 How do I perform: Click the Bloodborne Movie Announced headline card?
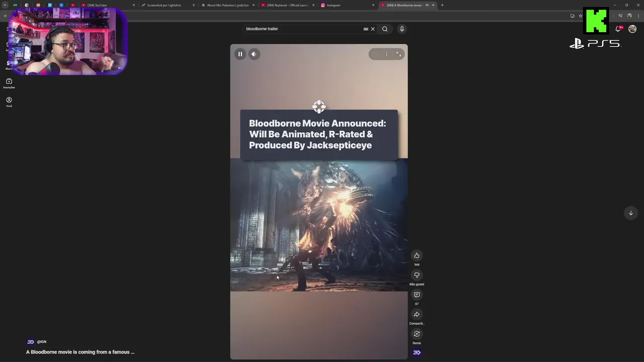tap(319, 134)
